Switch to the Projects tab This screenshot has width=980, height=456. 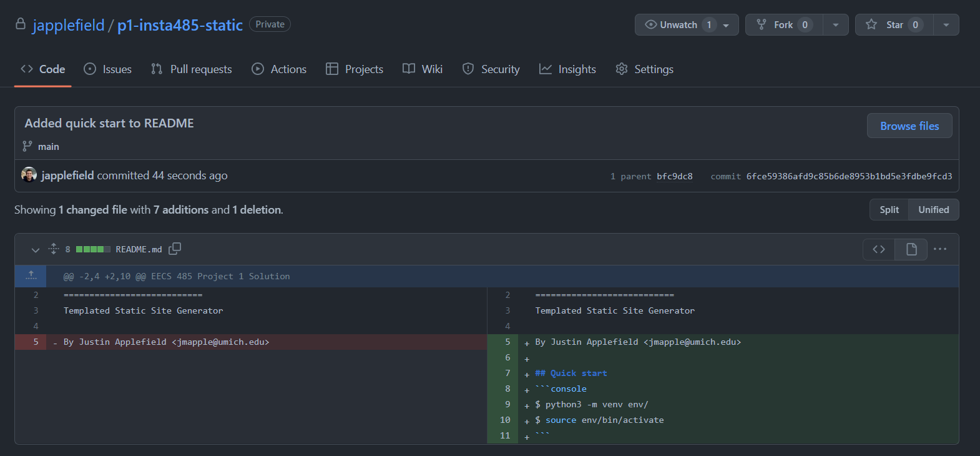[x=355, y=69]
